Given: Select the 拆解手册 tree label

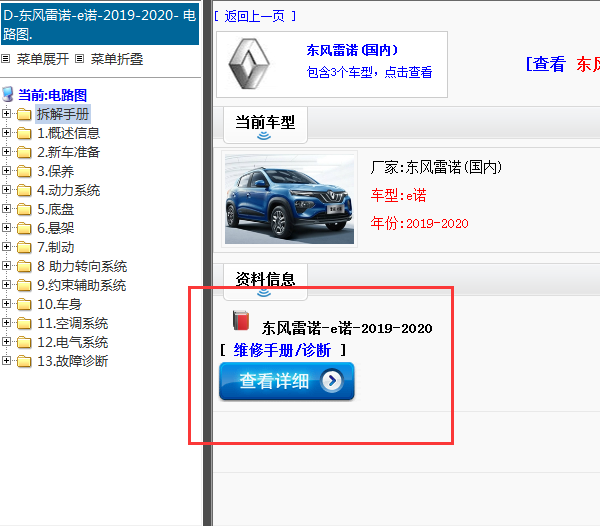Looking at the screenshot, I should [x=63, y=114].
